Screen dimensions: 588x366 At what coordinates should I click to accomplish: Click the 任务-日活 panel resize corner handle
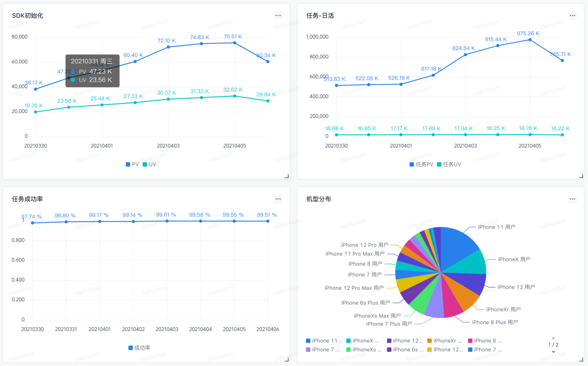[x=581, y=176]
